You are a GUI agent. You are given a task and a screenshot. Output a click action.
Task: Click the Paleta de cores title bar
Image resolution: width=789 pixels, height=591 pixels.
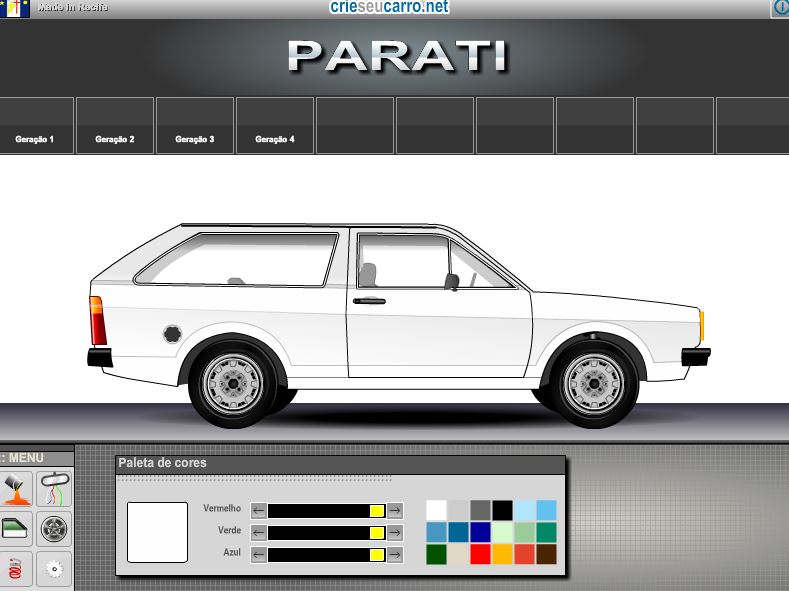(x=340, y=464)
